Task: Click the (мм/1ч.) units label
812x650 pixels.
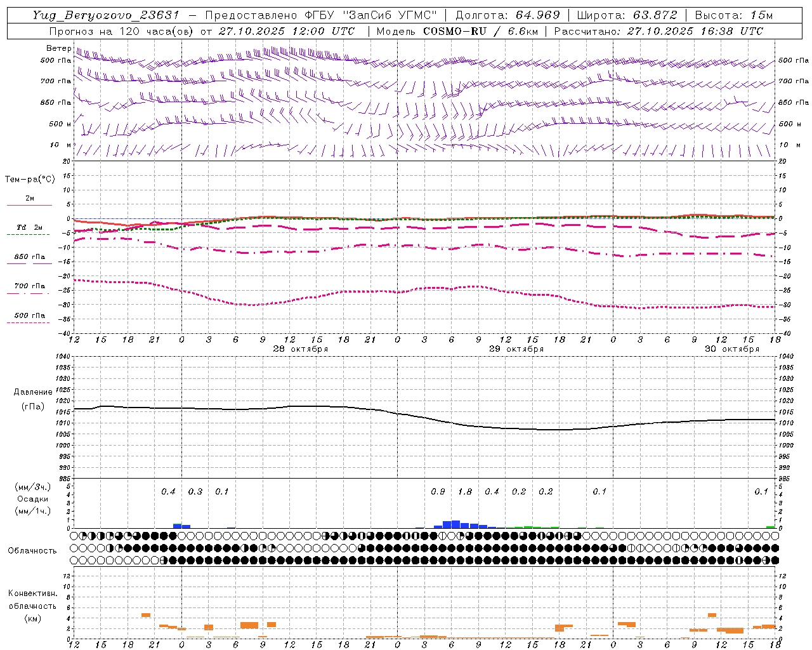Action: tap(33, 511)
